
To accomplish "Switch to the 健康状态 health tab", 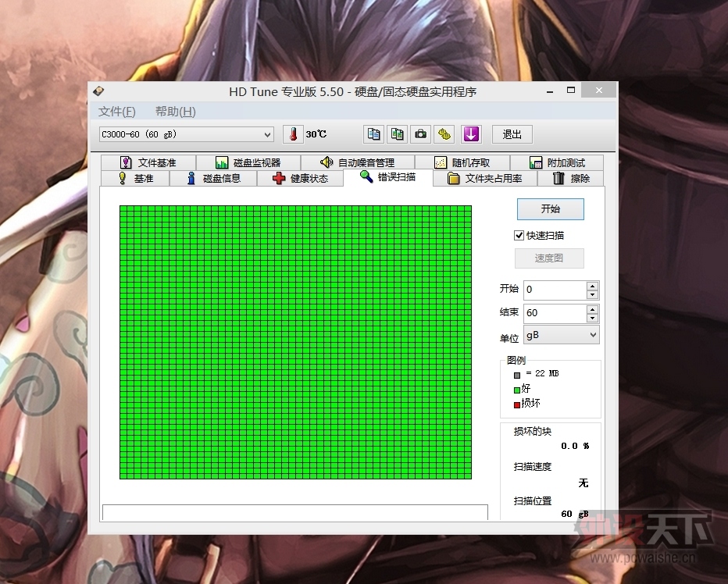I will click(301, 178).
